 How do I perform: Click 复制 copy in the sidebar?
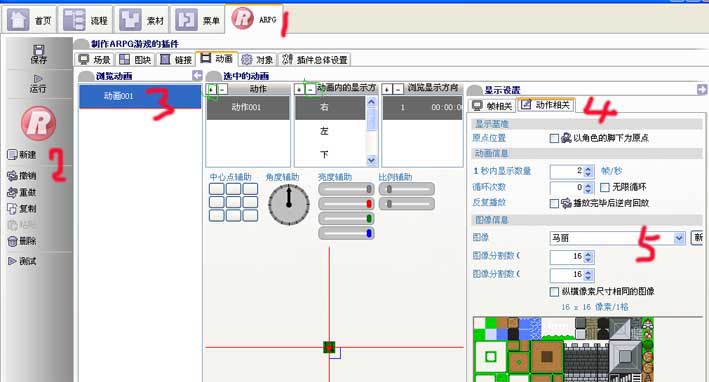click(22, 208)
